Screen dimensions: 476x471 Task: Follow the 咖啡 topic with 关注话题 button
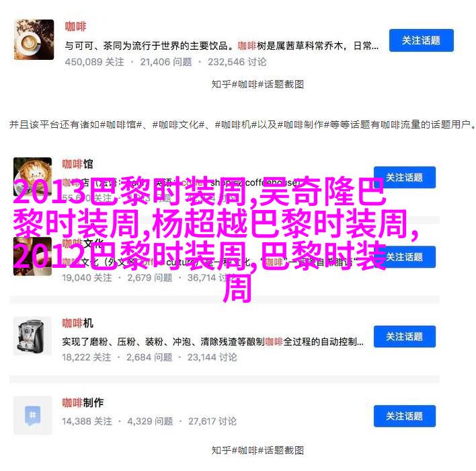pyautogui.click(x=422, y=40)
